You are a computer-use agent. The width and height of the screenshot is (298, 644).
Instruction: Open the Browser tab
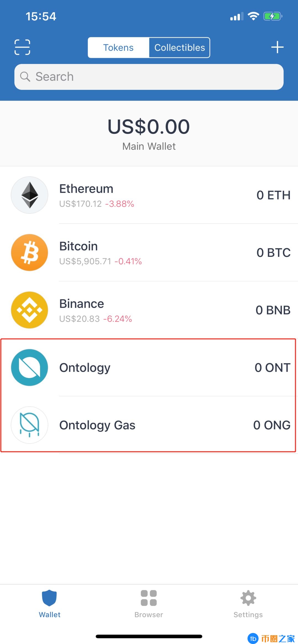(x=149, y=603)
